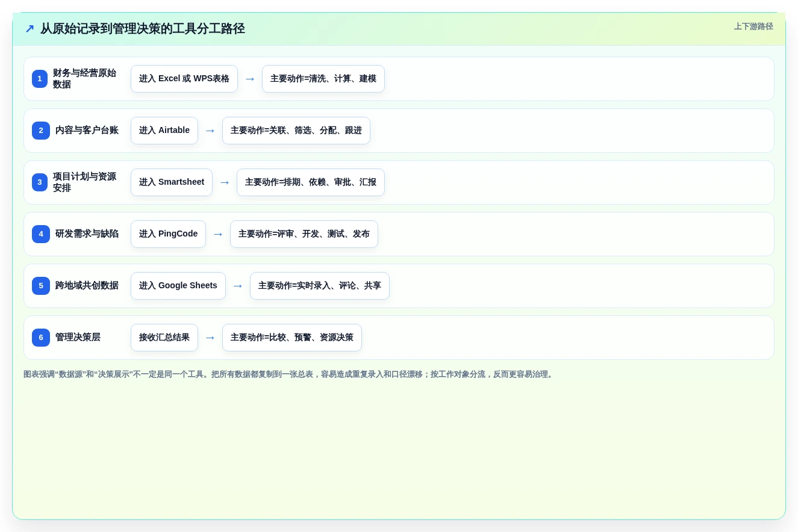This screenshot has height=532, width=798.
Task: Click the 主要动作=清洗、计算、建模 box
Action: click(x=323, y=79)
